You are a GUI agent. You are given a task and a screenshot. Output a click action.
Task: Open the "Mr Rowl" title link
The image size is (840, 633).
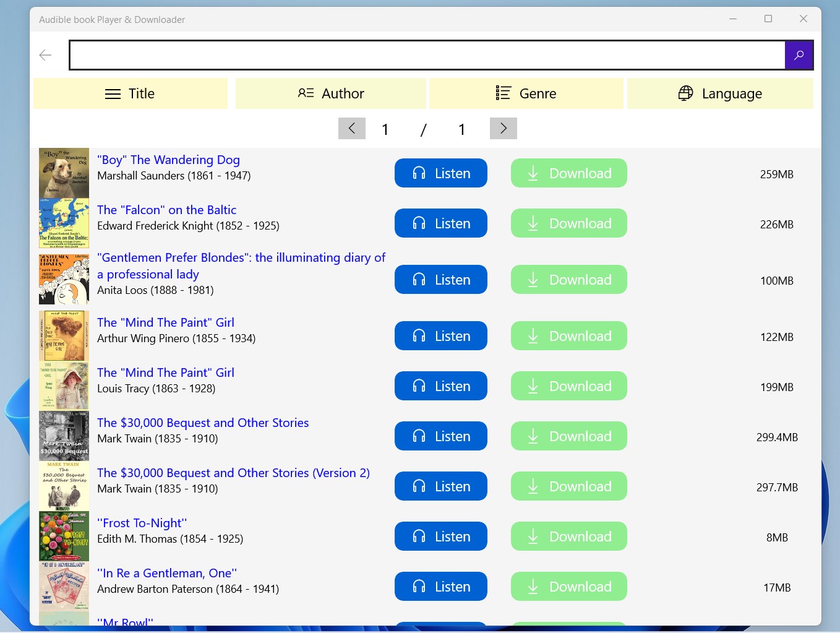[126, 622]
